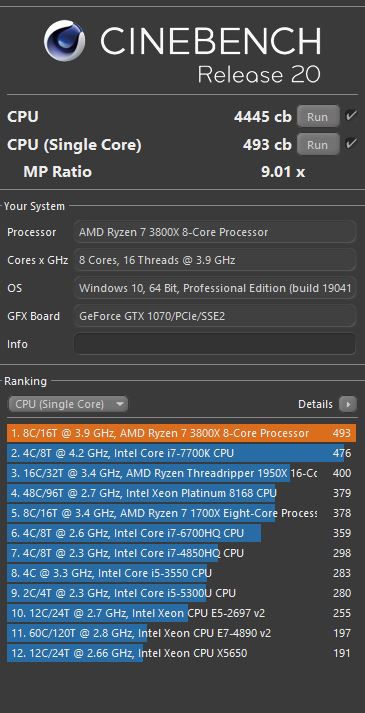Screen dimensions: 365x713
Task: Select the Xeon Platinum 8168 ranking row
Action: [x=181, y=493]
